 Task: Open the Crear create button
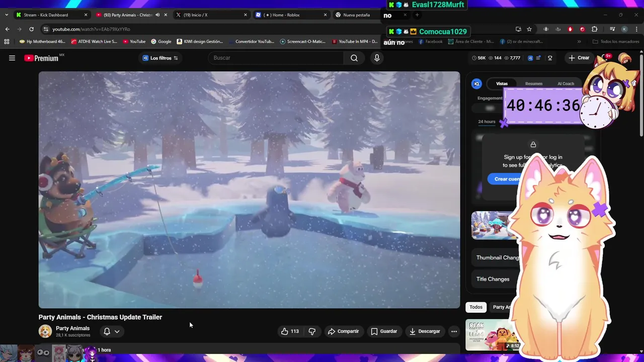(579, 58)
